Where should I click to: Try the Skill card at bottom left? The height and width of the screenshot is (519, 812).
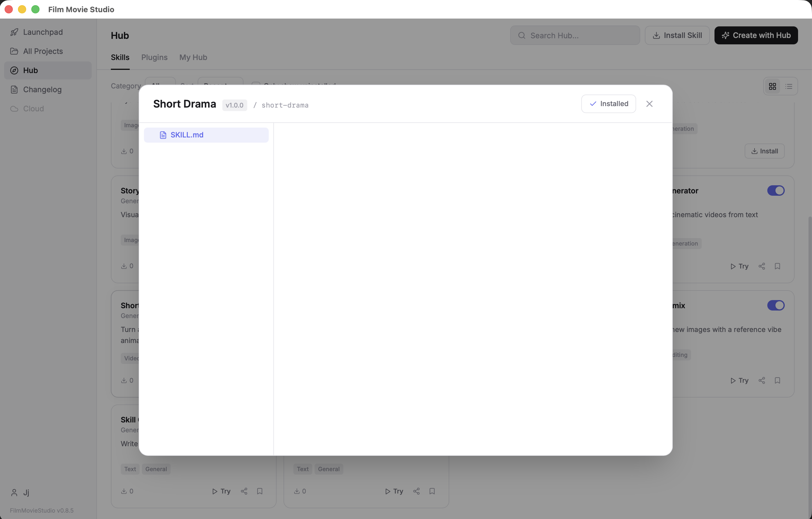(221, 491)
